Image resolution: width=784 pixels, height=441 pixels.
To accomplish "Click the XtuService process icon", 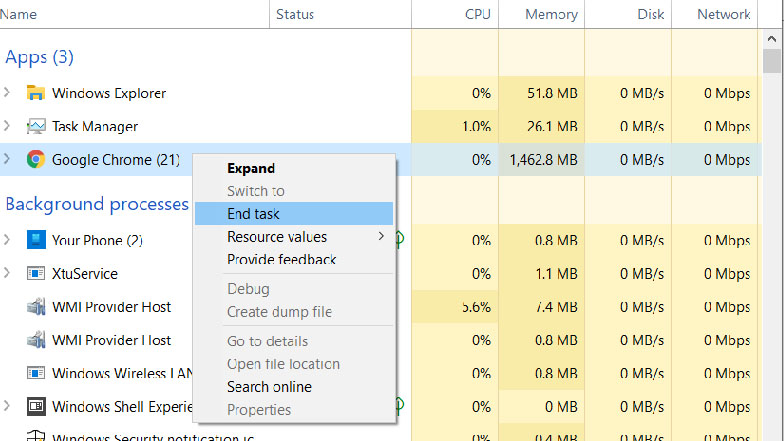I will pyautogui.click(x=36, y=274).
